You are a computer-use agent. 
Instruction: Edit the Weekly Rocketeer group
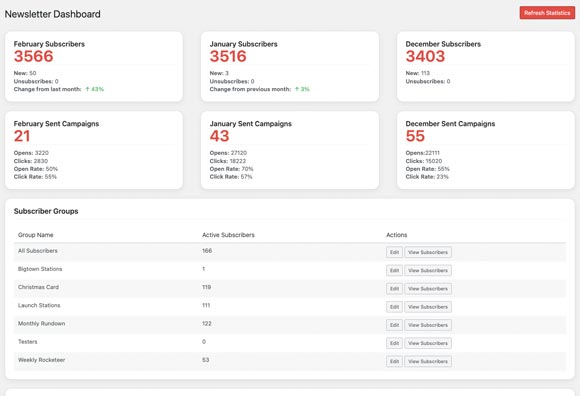point(394,361)
